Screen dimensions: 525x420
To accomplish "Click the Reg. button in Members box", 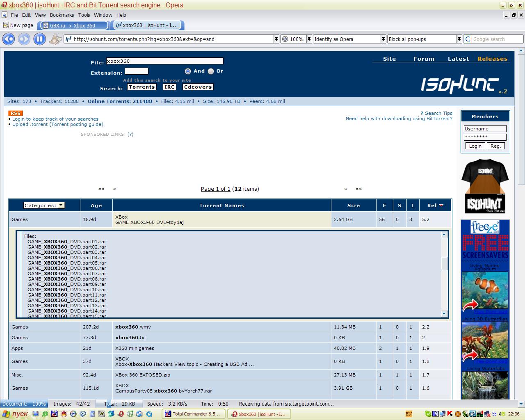I will (x=496, y=146).
